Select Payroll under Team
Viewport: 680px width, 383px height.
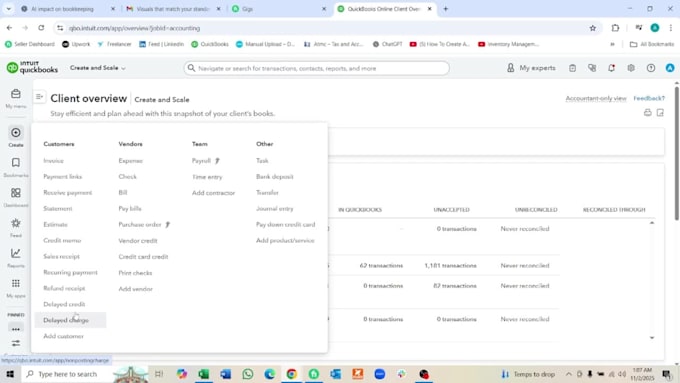(201, 161)
